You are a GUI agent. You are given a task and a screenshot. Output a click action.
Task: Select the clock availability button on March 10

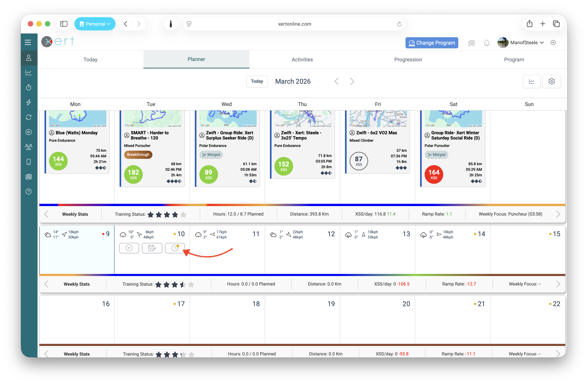(x=175, y=248)
